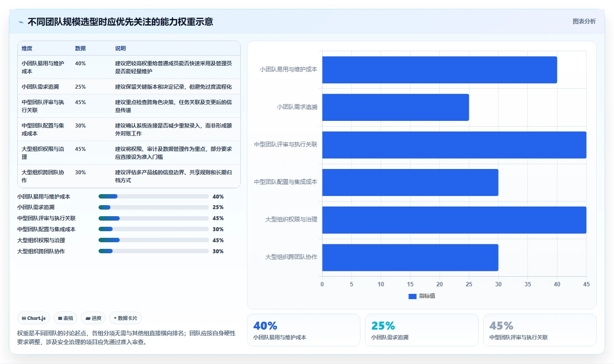Click the 数据 table column header
614x364 pixels.
80,49
